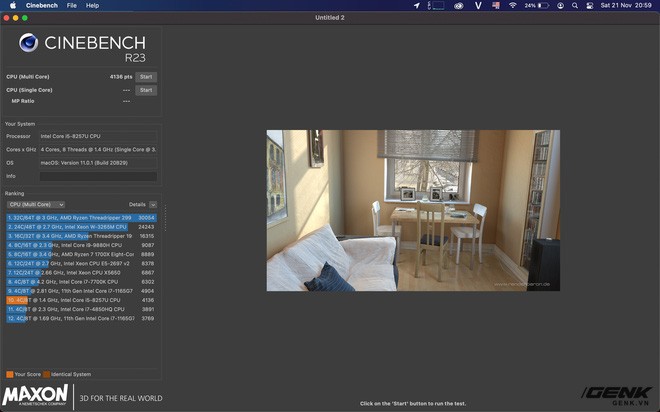Click the Identical System legend swatch

(x=46, y=374)
